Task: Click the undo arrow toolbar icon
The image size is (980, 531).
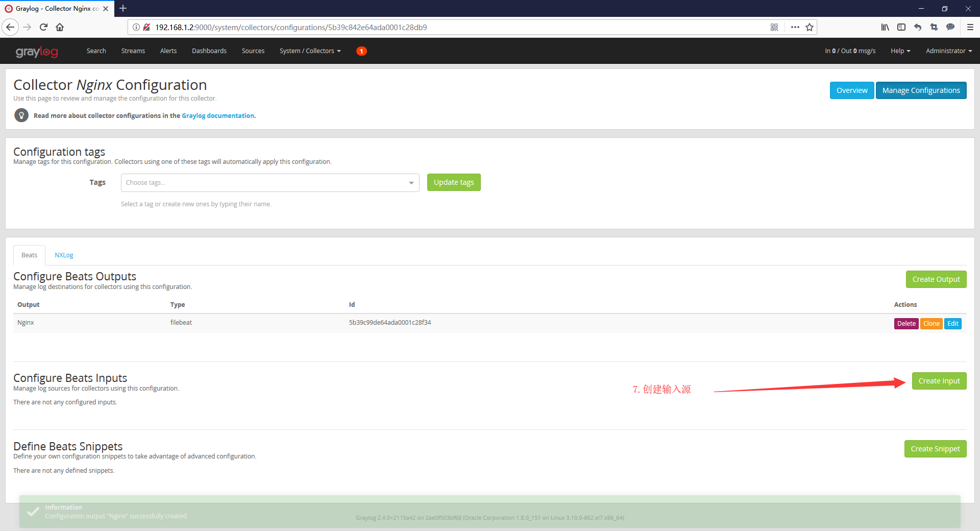Action: [x=918, y=27]
